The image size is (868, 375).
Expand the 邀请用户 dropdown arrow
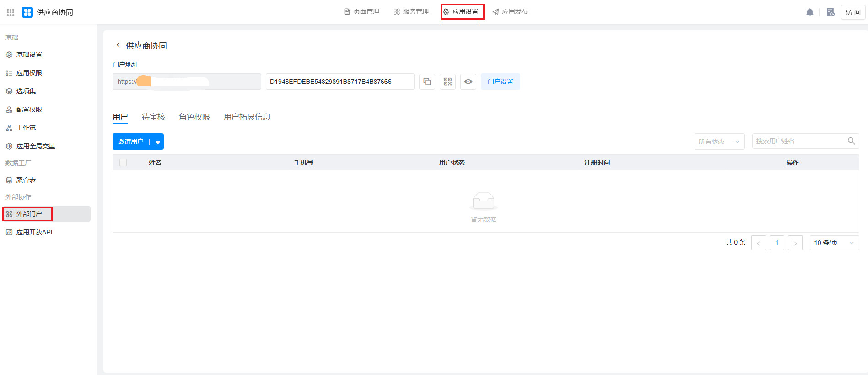(157, 142)
